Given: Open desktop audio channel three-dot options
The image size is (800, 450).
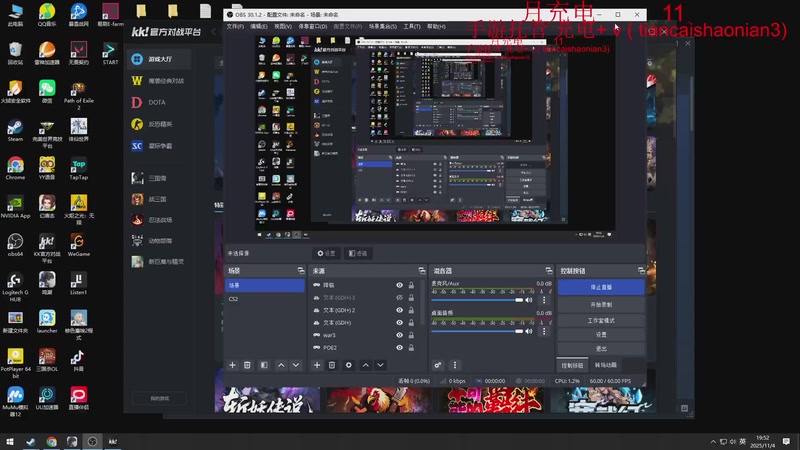Looking at the screenshot, I should click(544, 331).
